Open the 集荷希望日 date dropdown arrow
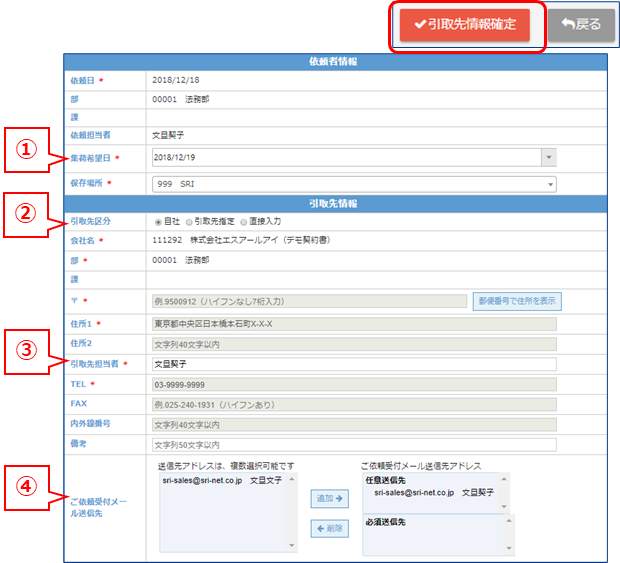The width and height of the screenshot is (620, 563). (x=547, y=157)
